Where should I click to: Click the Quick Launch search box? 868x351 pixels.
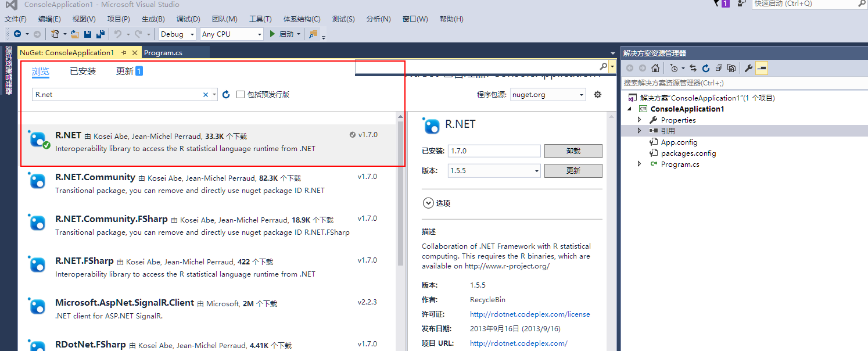click(810, 3)
